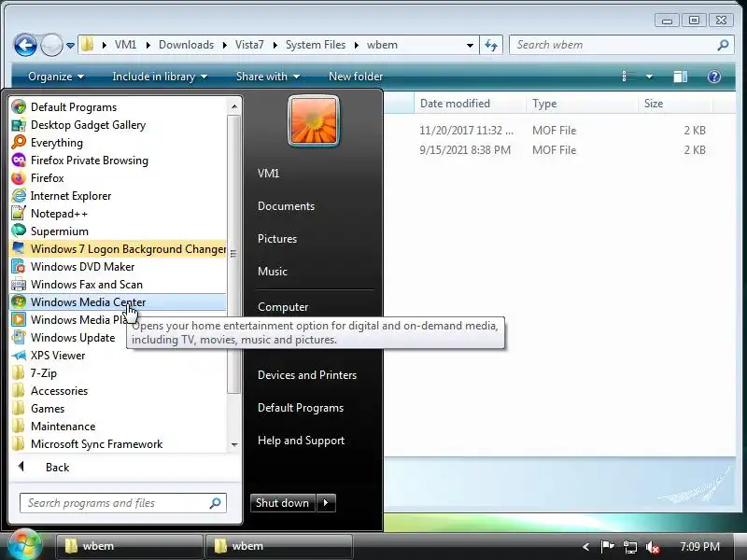Launch Firefox Private Browsing icon
747x560 pixels.
(x=19, y=161)
